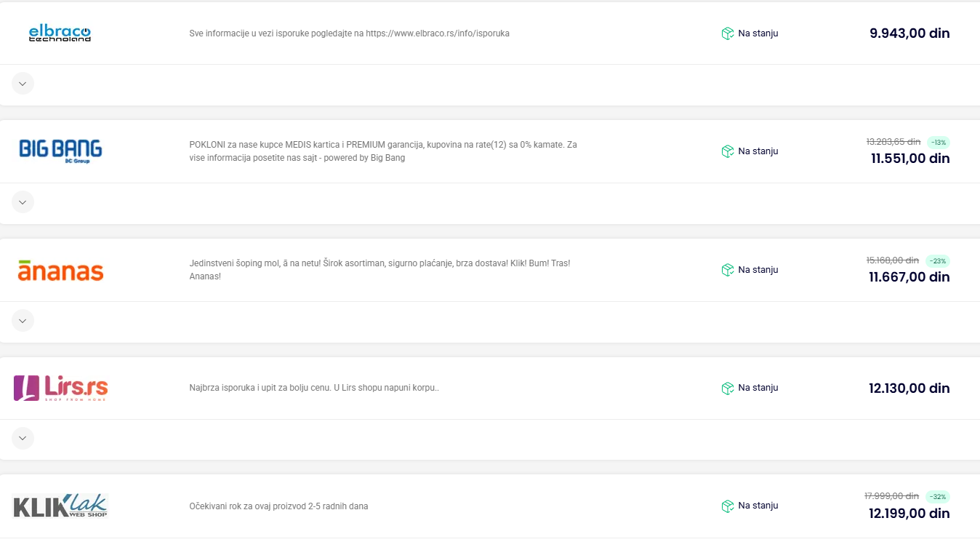Click the Big Bang price 11.551,00 din
This screenshot has width=980, height=542.
[910, 159]
